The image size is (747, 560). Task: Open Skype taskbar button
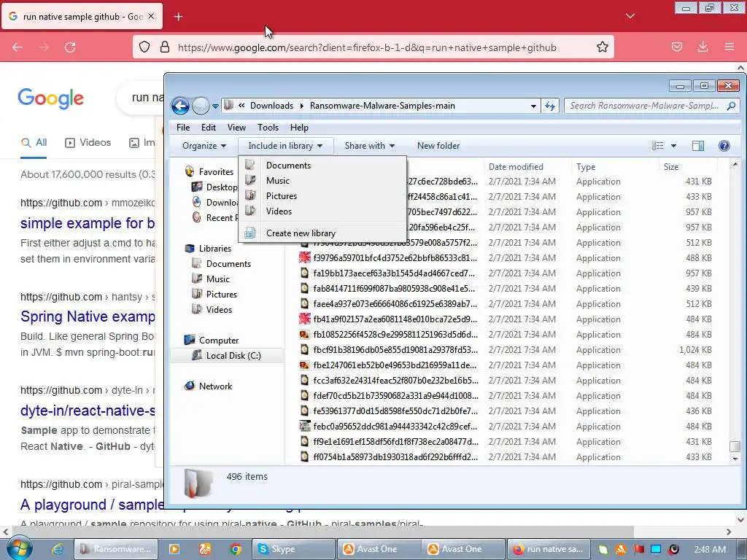pos(293,549)
